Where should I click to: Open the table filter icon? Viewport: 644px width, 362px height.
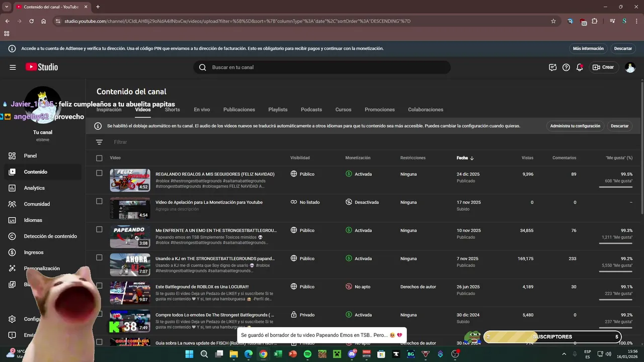click(99, 142)
